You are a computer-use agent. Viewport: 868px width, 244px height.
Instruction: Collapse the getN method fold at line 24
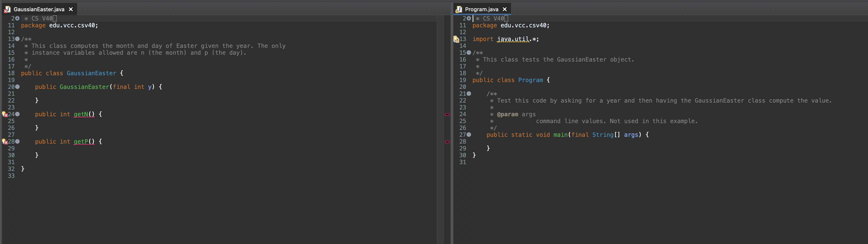pos(17,114)
